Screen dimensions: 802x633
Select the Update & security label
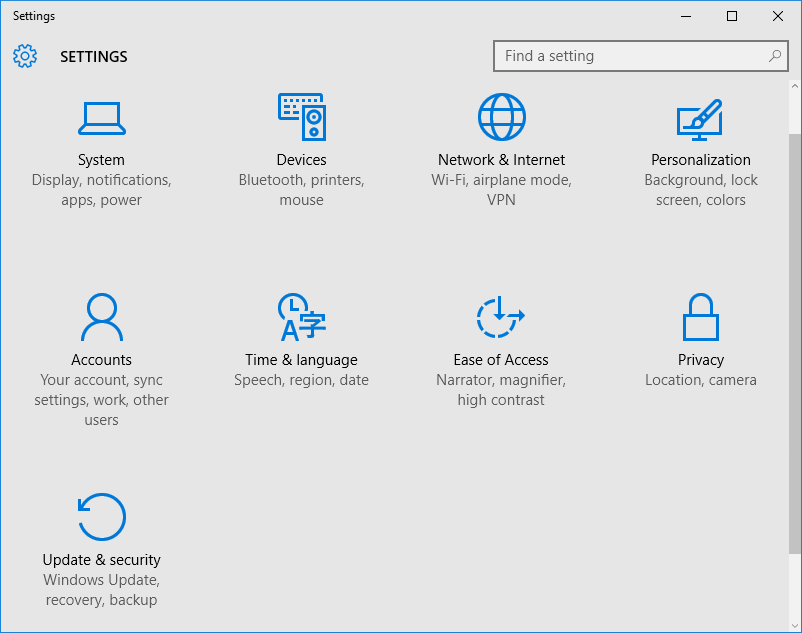click(x=101, y=559)
